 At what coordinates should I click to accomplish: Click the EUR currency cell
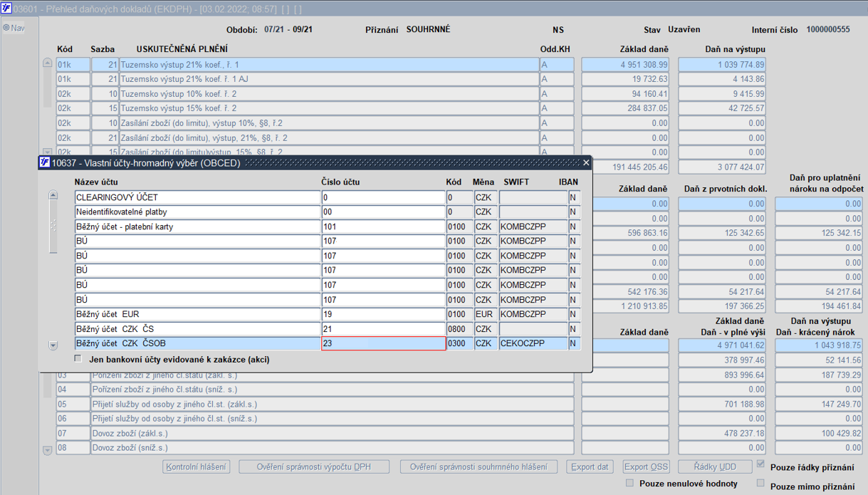tap(486, 314)
